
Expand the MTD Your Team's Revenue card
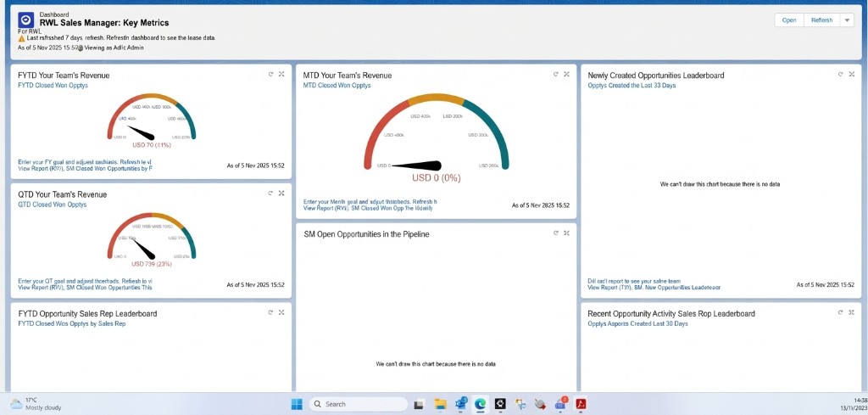coord(566,74)
